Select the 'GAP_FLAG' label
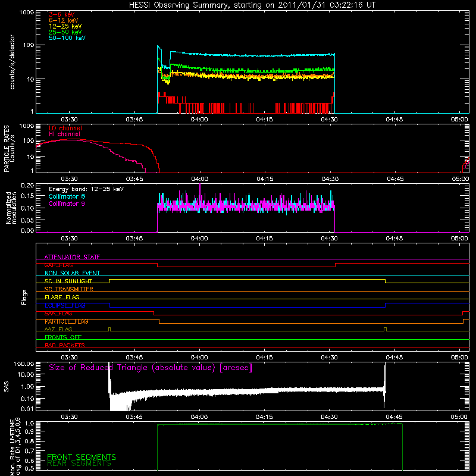 [x=58, y=265]
